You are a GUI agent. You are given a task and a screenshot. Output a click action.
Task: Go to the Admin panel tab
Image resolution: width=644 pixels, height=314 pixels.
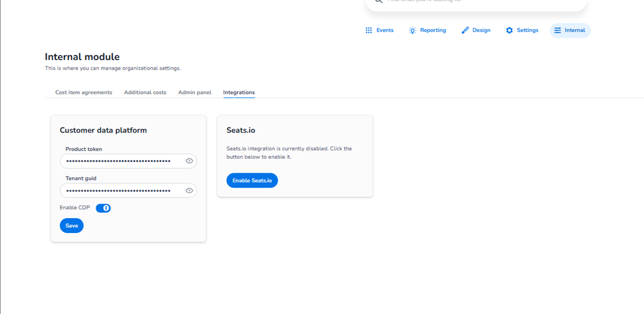coord(195,92)
